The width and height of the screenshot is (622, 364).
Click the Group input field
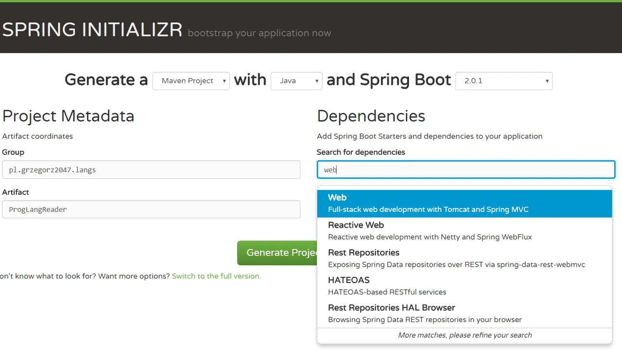point(151,170)
